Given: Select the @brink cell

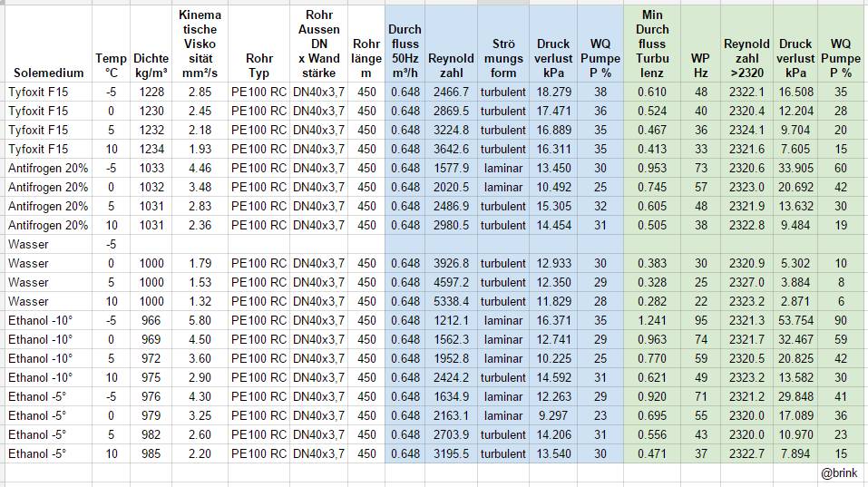Looking at the screenshot, I should coord(839,473).
